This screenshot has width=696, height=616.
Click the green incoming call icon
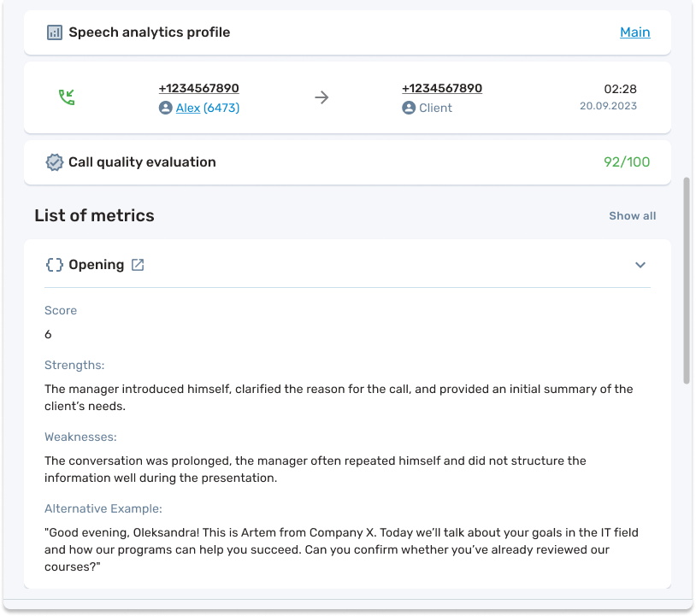point(66,97)
